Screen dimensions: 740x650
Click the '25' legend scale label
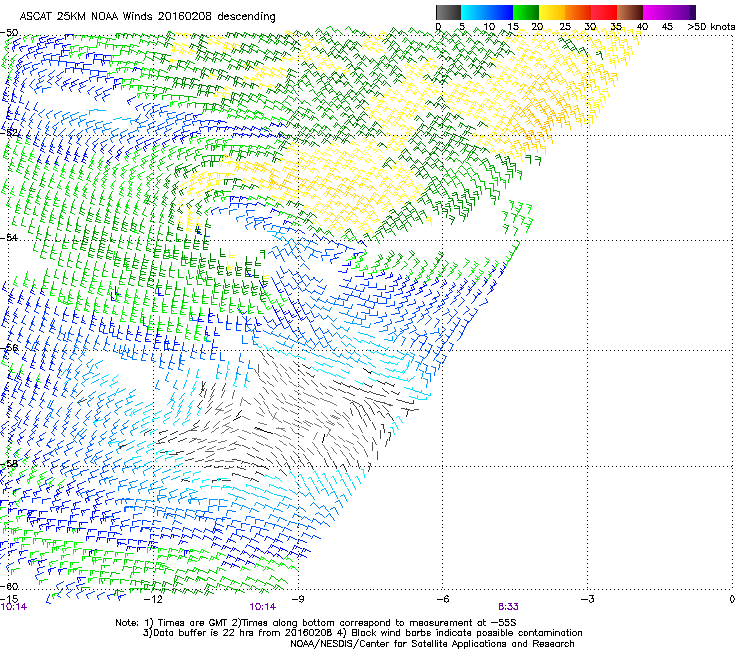(x=565, y=27)
